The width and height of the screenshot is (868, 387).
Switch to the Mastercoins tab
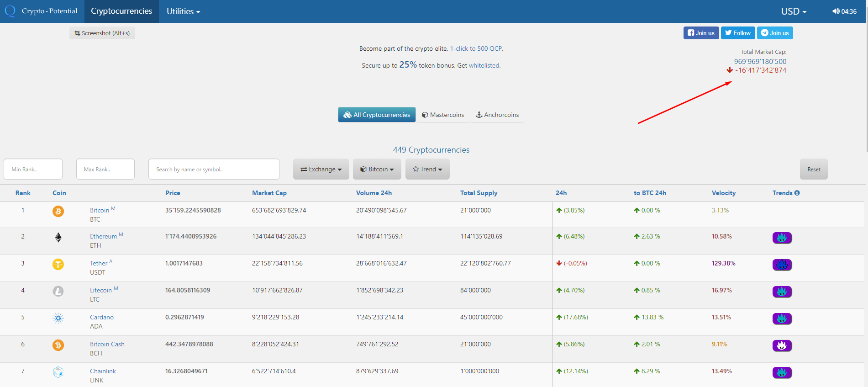tap(443, 115)
